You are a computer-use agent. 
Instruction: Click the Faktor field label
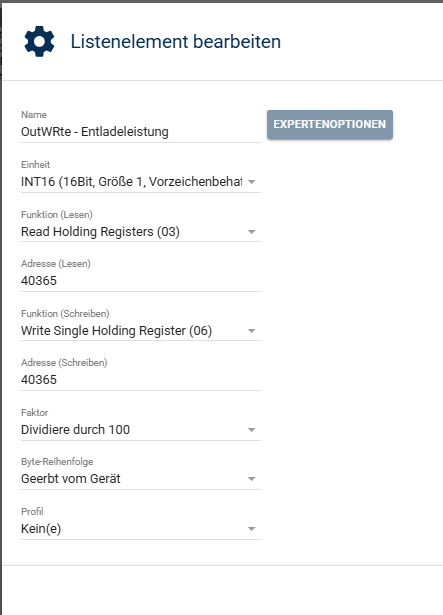coord(35,413)
